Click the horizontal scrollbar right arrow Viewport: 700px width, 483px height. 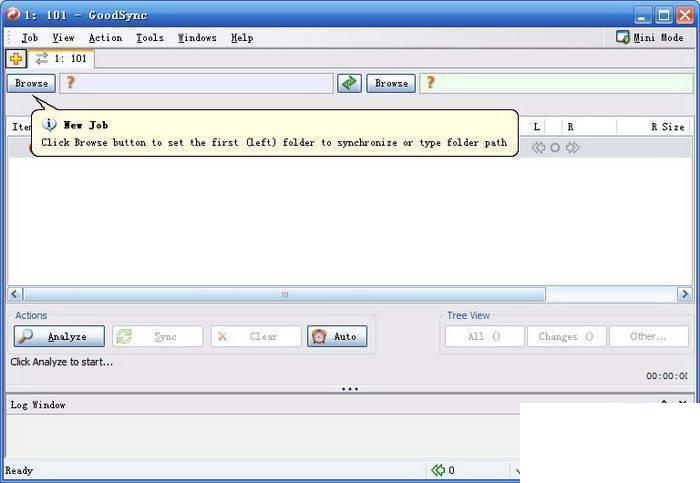(684, 294)
